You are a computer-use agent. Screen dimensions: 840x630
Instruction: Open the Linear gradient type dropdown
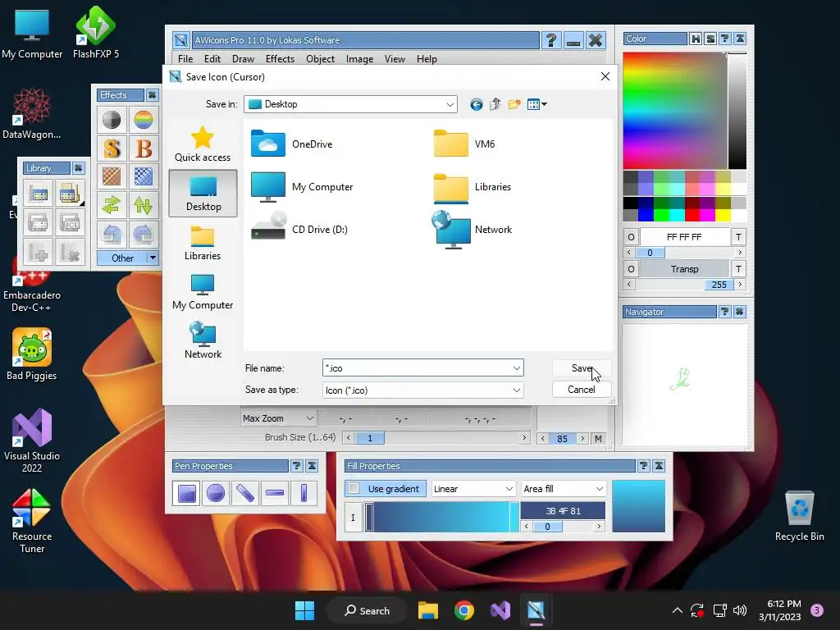coord(509,489)
